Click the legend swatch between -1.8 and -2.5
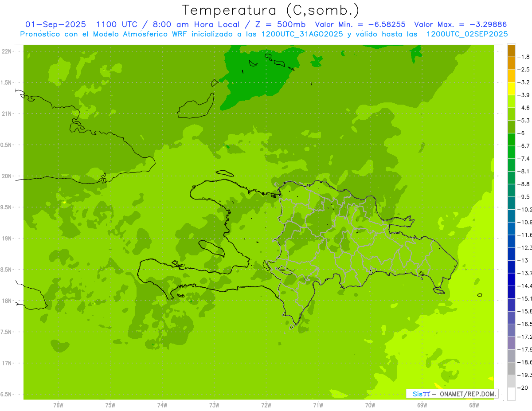The height and width of the screenshot is (411, 532). point(511,63)
